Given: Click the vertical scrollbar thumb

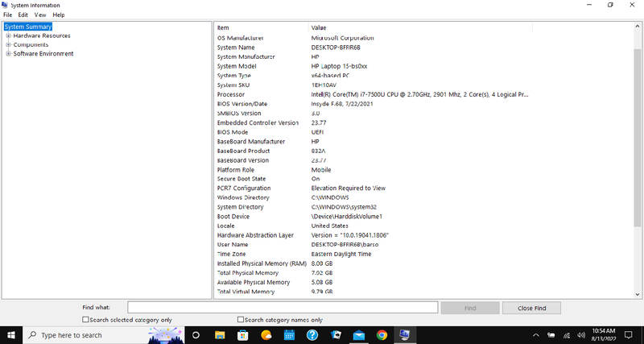Looking at the screenshot, I should point(638,139).
